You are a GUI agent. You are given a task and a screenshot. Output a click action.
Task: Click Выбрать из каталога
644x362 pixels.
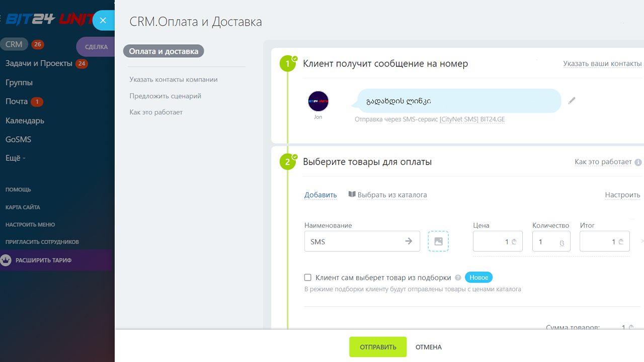392,195
